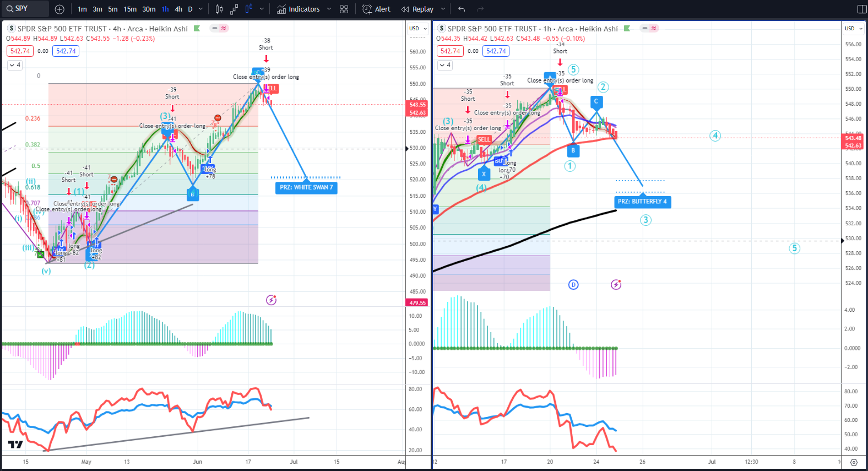Click the blue Heikin Ashi chart style icon
Image resolution: width=868 pixels, height=471 pixels.
[248, 9]
